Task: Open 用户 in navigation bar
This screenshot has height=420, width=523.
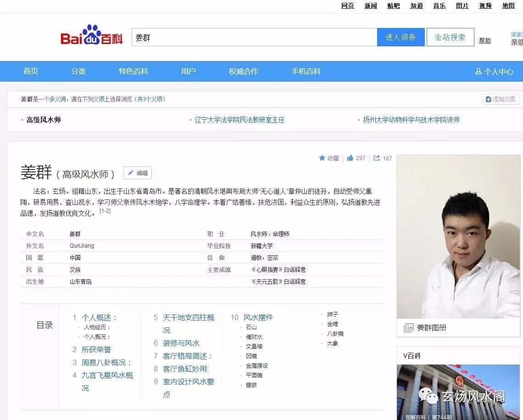Action: click(189, 71)
